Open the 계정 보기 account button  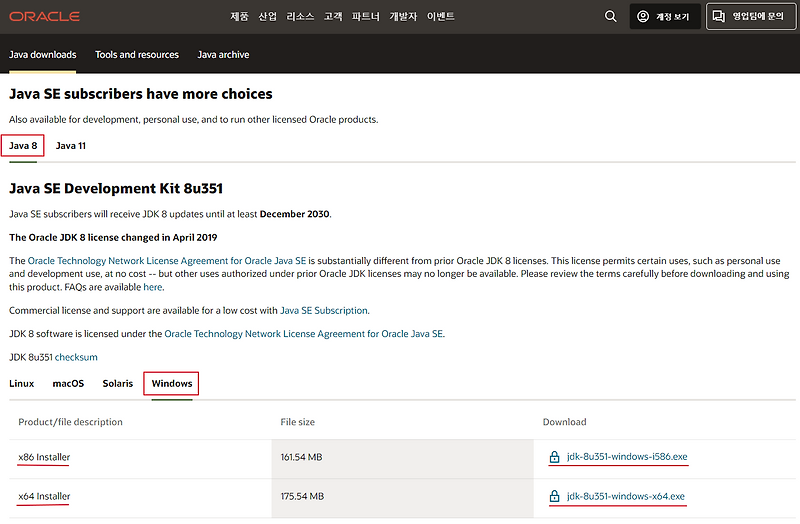665,17
